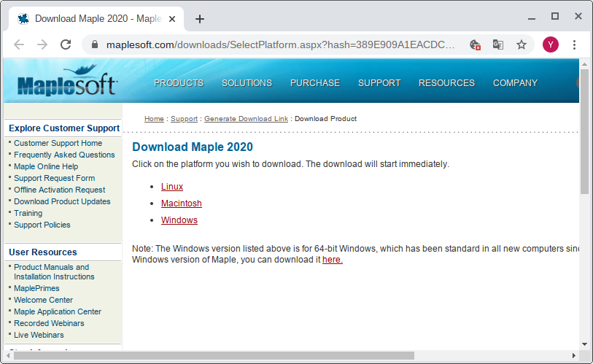Click the Explore Customer Support heading
593x364 pixels.
tap(64, 128)
